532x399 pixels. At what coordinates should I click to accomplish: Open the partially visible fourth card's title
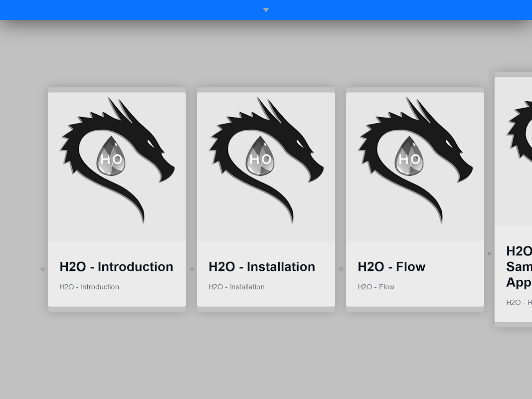pyautogui.click(x=519, y=267)
